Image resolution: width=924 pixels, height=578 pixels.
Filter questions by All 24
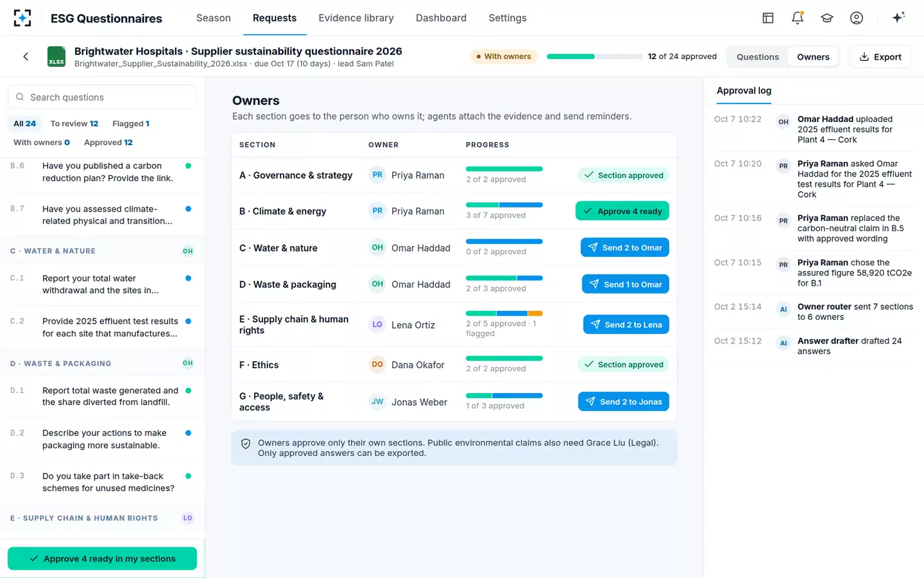click(x=25, y=123)
